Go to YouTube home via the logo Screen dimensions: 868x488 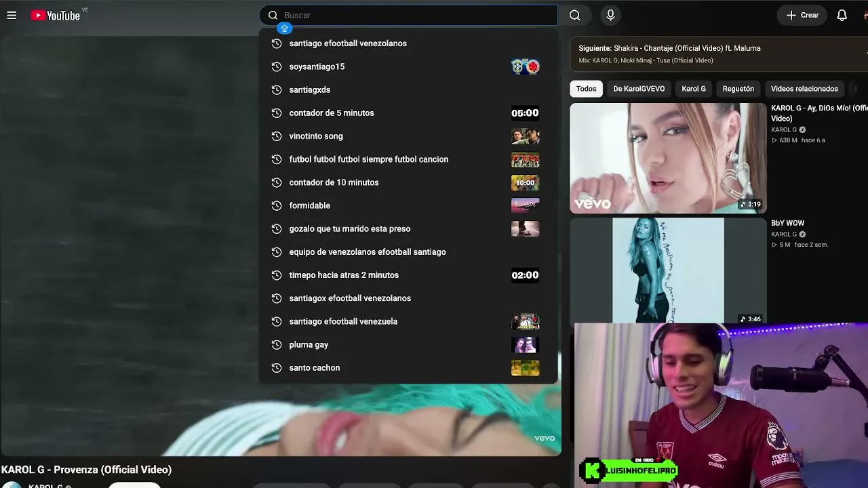pyautogui.click(x=55, y=15)
